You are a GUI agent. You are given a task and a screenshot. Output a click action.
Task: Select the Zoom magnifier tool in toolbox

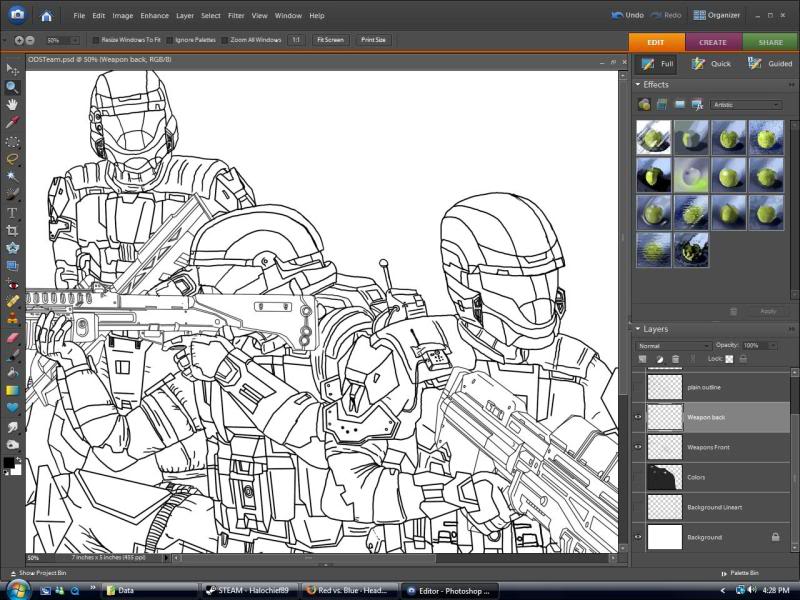coord(12,87)
